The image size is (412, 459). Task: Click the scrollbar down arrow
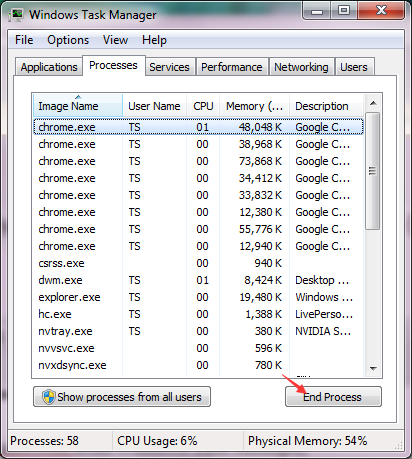[x=373, y=369]
